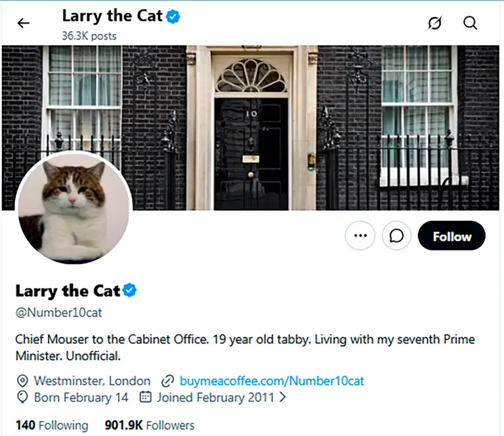504x436 pixels.
Task: Click the search magnifier icon
Action: click(x=470, y=23)
